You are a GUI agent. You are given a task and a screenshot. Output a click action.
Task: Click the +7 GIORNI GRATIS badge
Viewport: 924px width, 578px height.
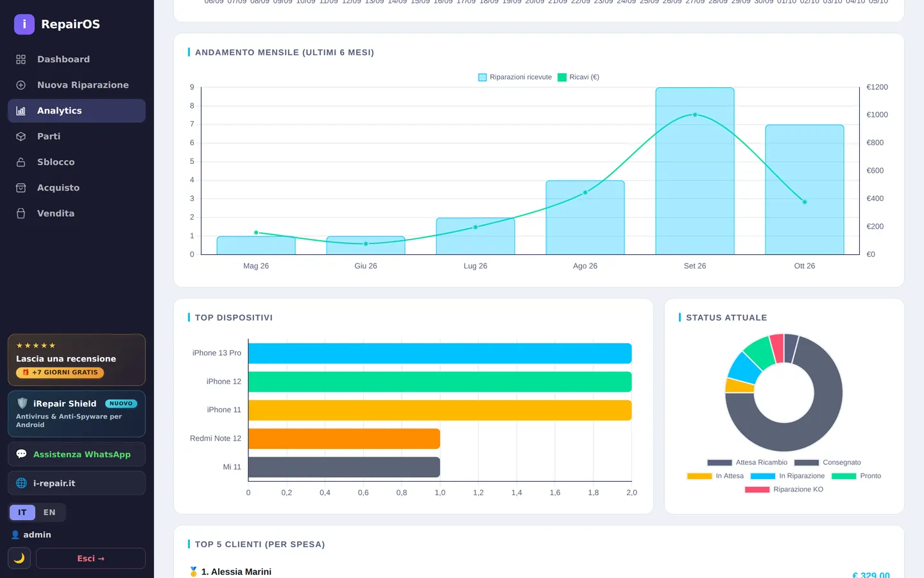click(60, 372)
